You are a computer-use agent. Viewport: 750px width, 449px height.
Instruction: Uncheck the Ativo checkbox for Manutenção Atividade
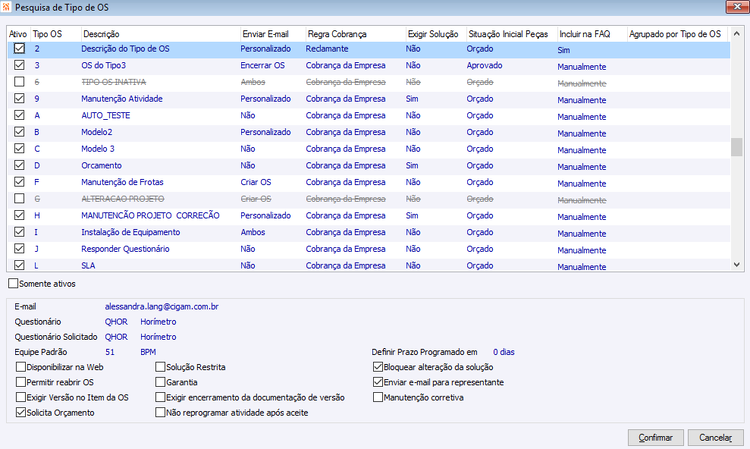[19, 98]
